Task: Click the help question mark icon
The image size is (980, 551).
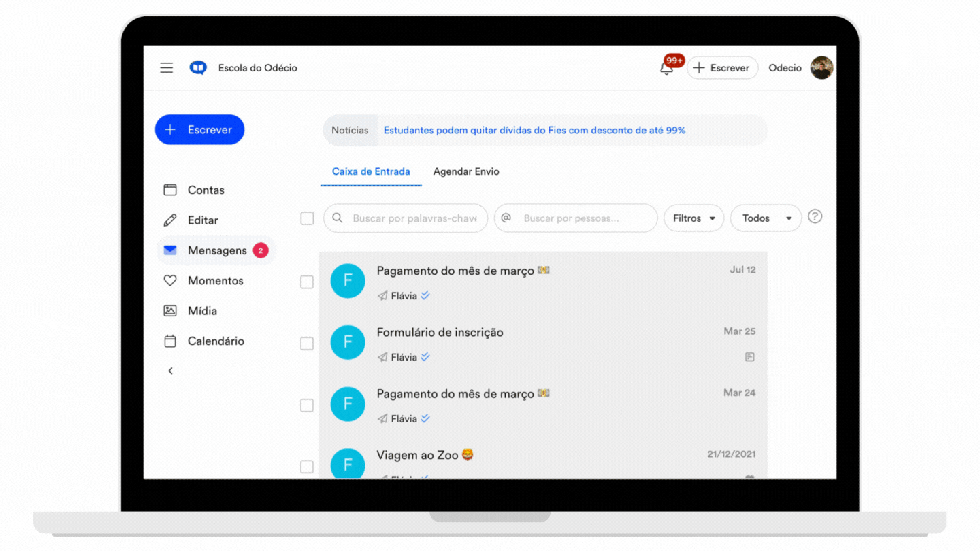Action: pyautogui.click(x=815, y=217)
